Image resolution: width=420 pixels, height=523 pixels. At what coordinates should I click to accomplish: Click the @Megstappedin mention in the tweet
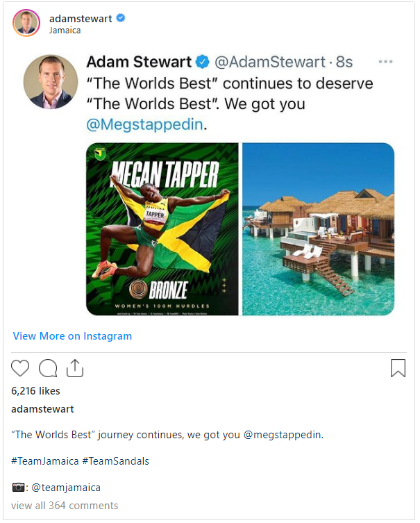pyautogui.click(x=146, y=126)
